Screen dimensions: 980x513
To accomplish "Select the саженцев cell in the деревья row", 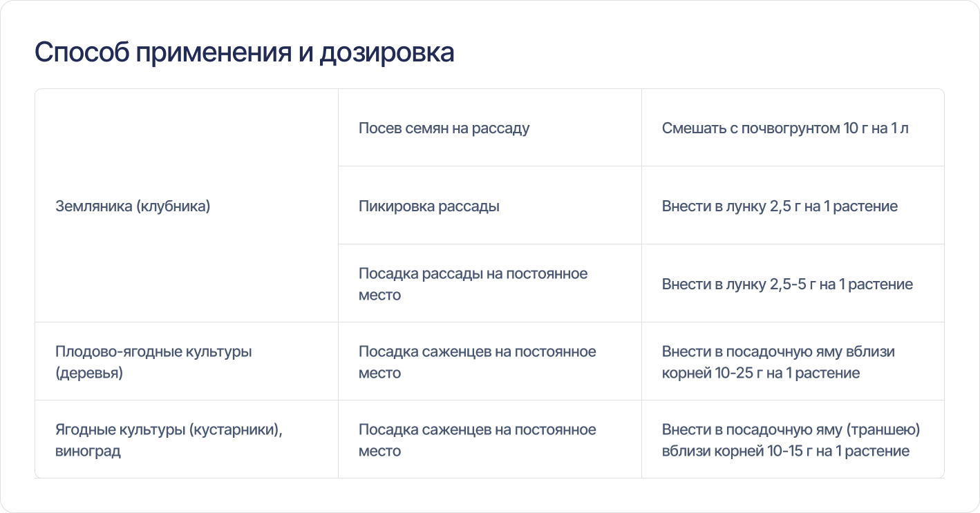I will 490,362.
